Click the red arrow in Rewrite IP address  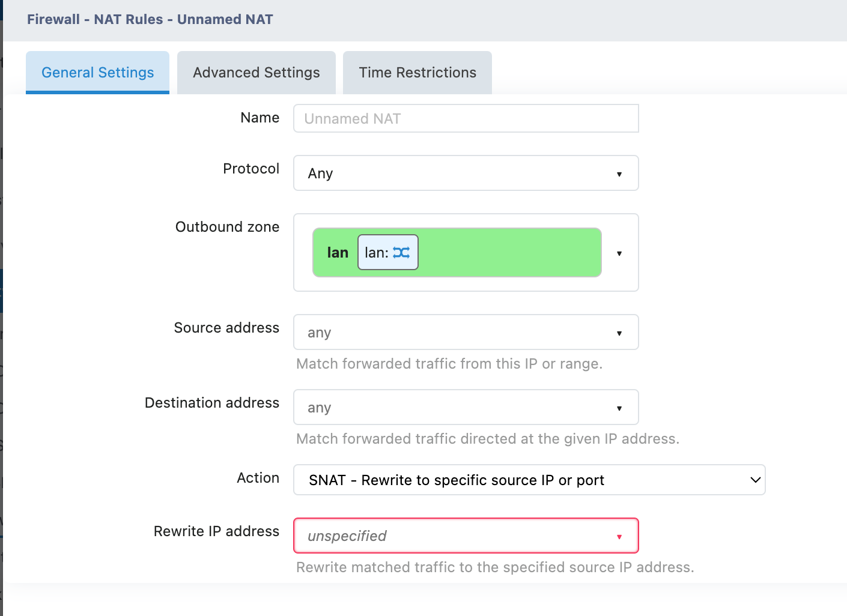point(619,537)
